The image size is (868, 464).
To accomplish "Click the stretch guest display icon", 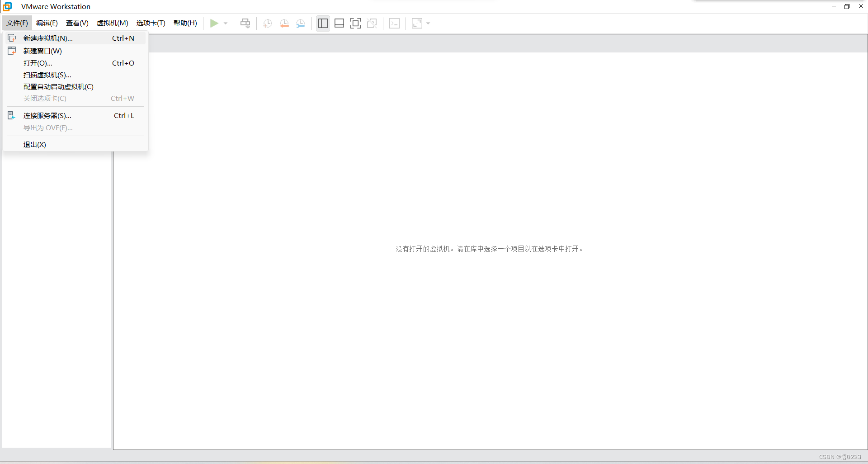I will (x=417, y=23).
